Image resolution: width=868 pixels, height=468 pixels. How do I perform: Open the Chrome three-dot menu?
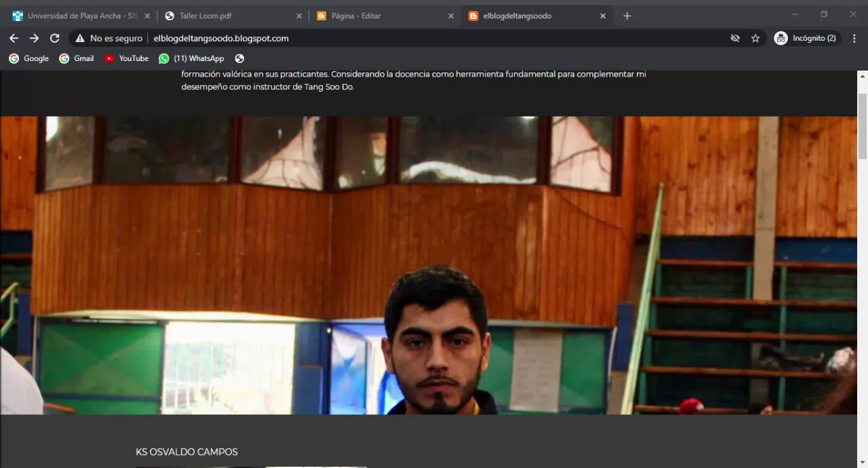coord(854,39)
